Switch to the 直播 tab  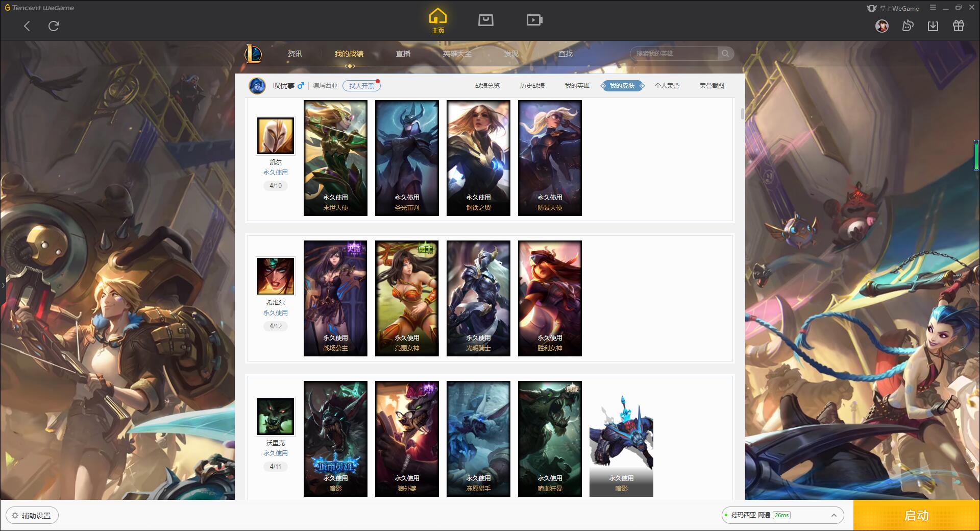coord(403,54)
